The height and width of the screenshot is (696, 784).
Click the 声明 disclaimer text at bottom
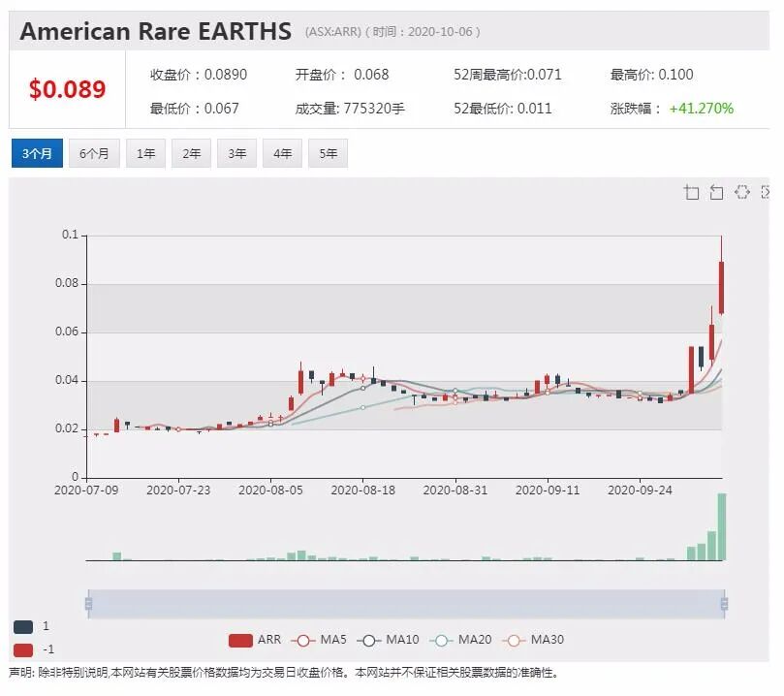(x=283, y=673)
